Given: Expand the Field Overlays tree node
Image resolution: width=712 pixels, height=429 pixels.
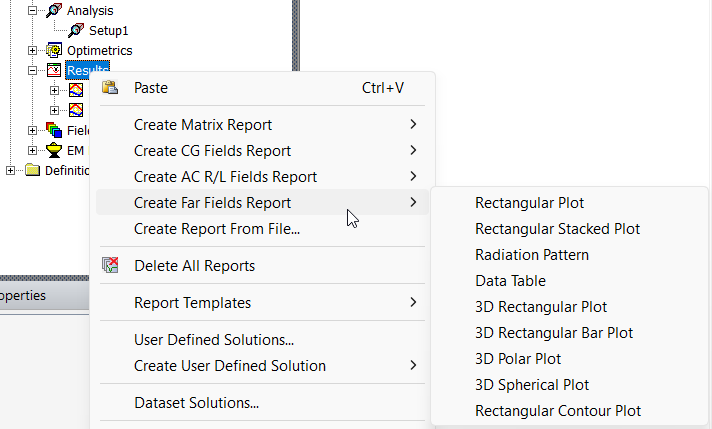Looking at the screenshot, I should tap(32, 130).
